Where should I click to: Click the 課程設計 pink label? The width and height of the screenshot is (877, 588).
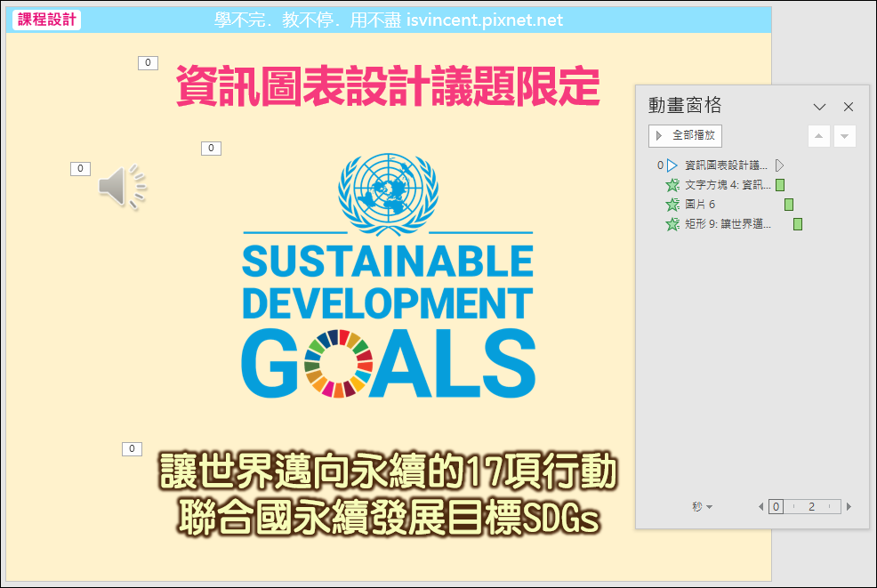[x=47, y=20]
